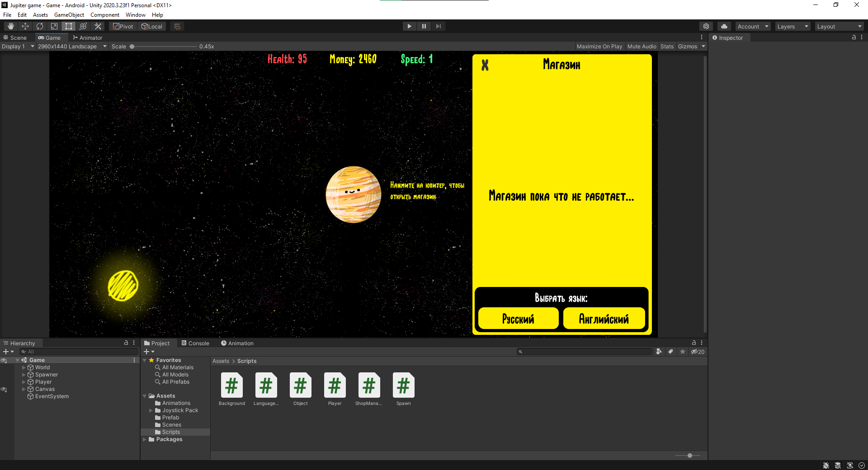The image size is (868, 470).
Task: Open Cloud services icon
Action: click(x=724, y=26)
